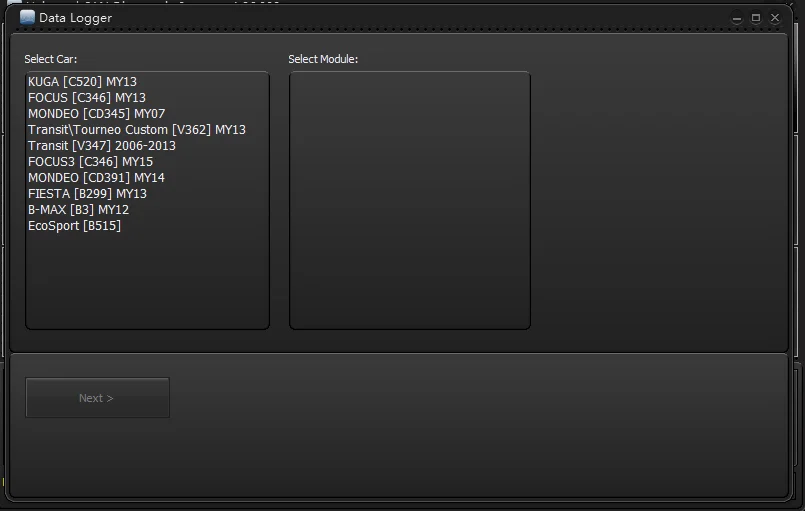Minimize the Data Logger window
805x511 pixels.
point(737,18)
